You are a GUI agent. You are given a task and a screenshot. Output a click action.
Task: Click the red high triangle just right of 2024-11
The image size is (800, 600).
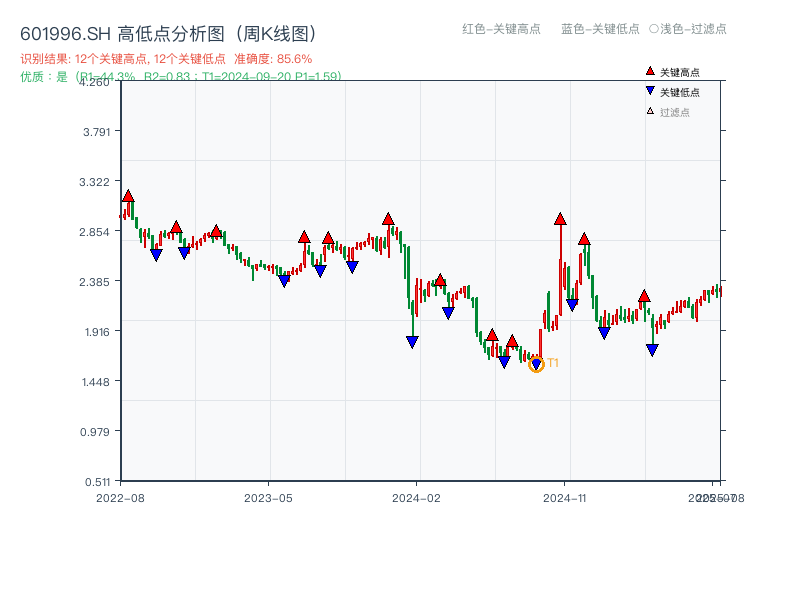(584, 239)
